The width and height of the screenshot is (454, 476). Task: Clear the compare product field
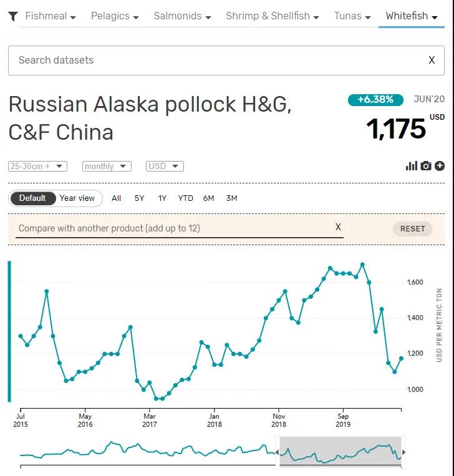coord(338,227)
